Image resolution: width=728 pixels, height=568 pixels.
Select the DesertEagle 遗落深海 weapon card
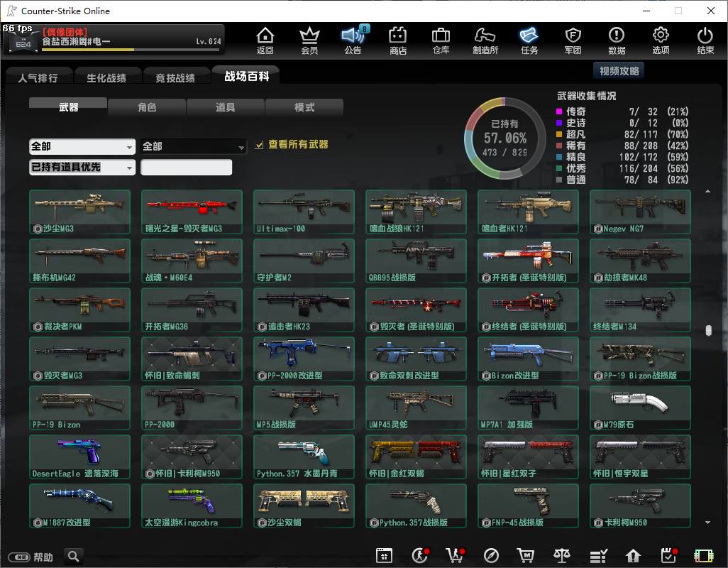click(x=79, y=457)
